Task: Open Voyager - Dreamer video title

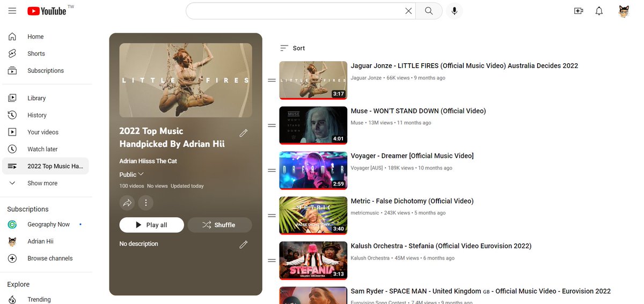Action: pos(412,156)
